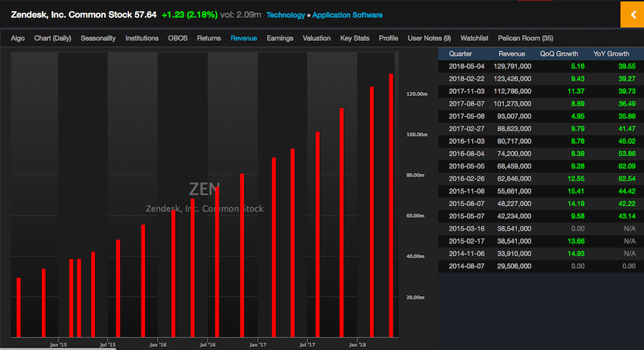This screenshot has width=644, height=350.
Task: Select the 2017-05-08 quarter date
Action: point(467,116)
